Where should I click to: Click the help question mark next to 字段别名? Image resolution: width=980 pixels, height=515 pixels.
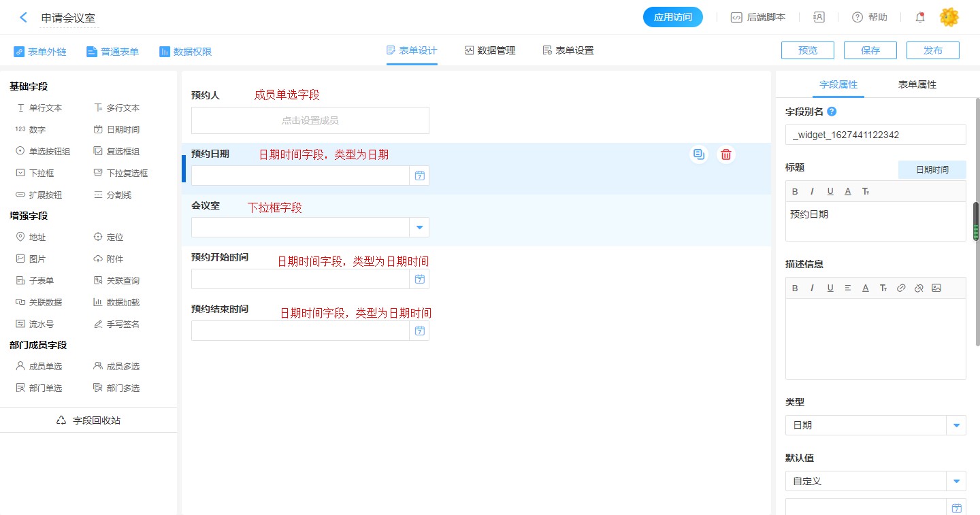point(831,112)
